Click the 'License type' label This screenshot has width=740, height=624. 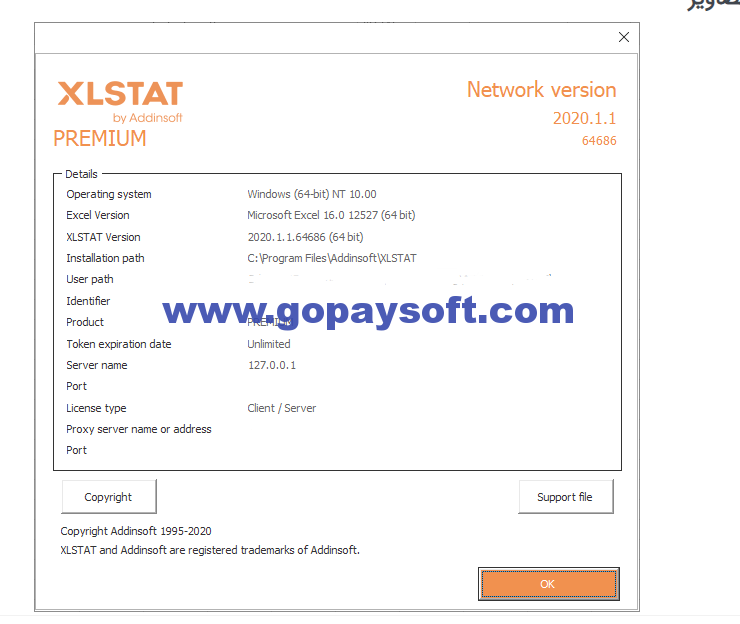click(x=96, y=408)
